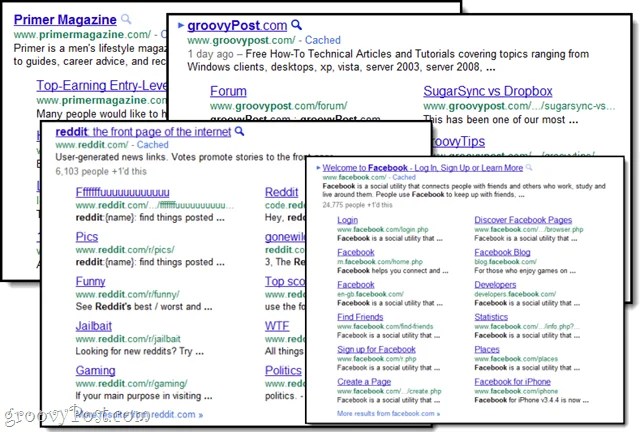Open the Funny reddit sitelink
The width and height of the screenshot is (640, 432).
coord(90,281)
